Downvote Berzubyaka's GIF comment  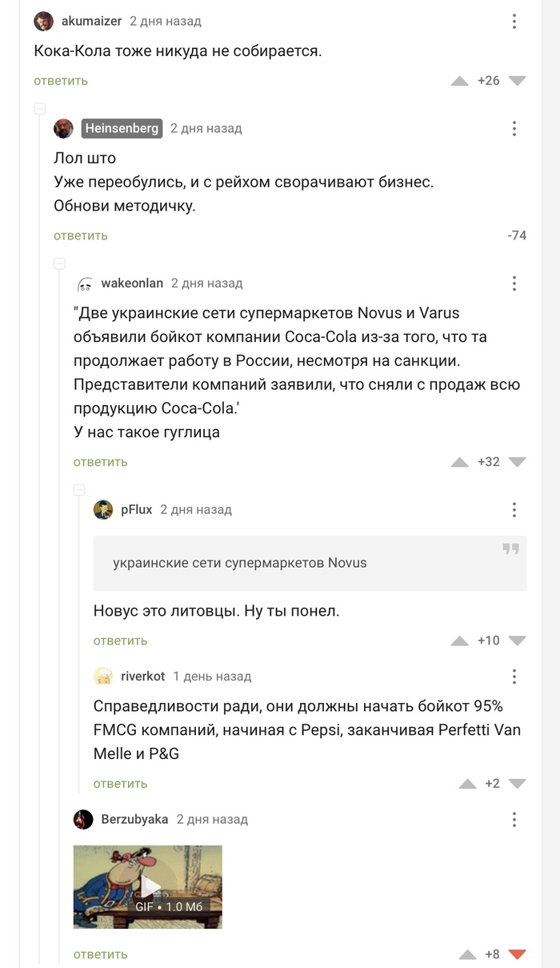[x=517, y=954]
